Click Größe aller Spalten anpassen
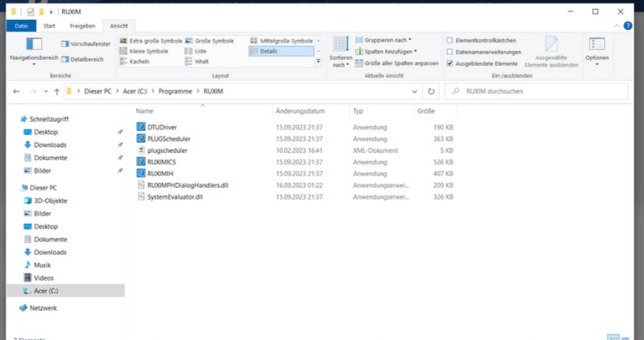This screenshot has height=340, width=644. (397, 63)
